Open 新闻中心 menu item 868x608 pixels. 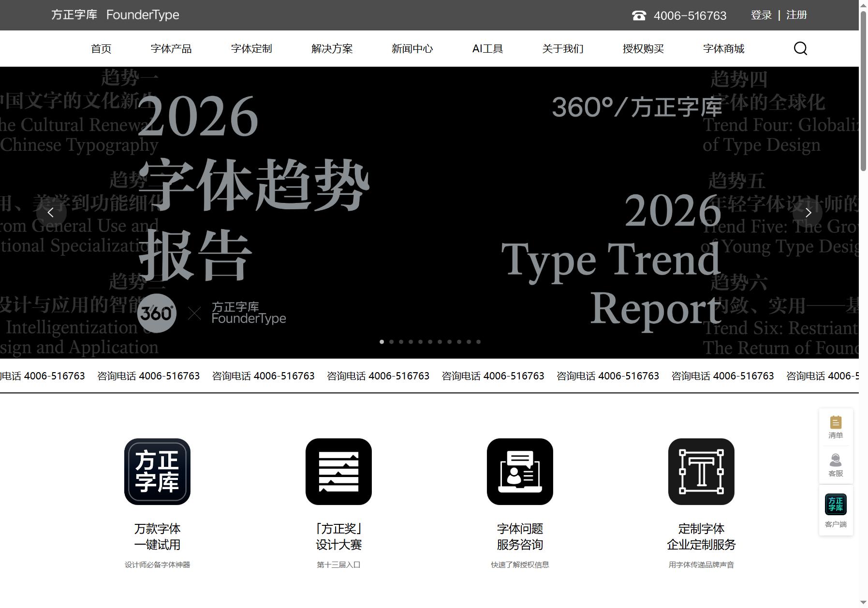412,49
